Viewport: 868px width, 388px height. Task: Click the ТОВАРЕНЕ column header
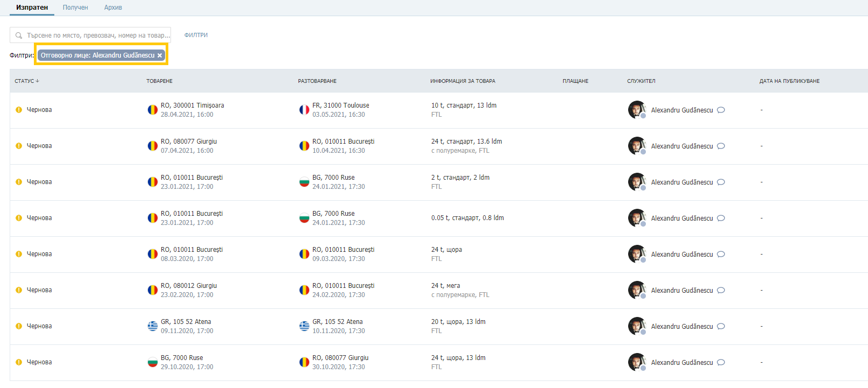pos(159,81)
